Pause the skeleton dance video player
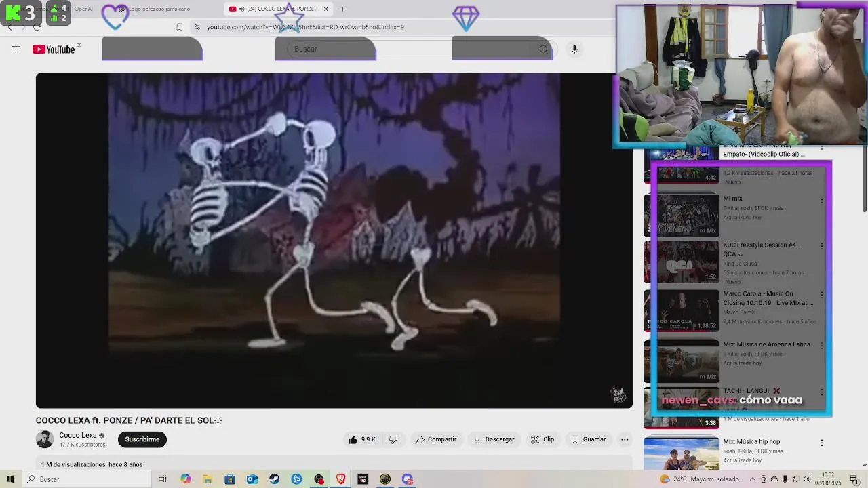Screen dimensions: 868x488 click(334, 241)
